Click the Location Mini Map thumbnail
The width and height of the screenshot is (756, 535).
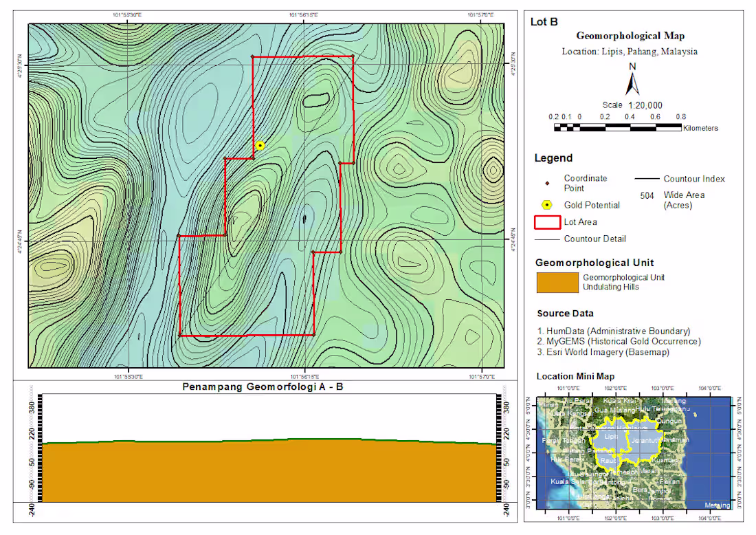tap(634, 453)
